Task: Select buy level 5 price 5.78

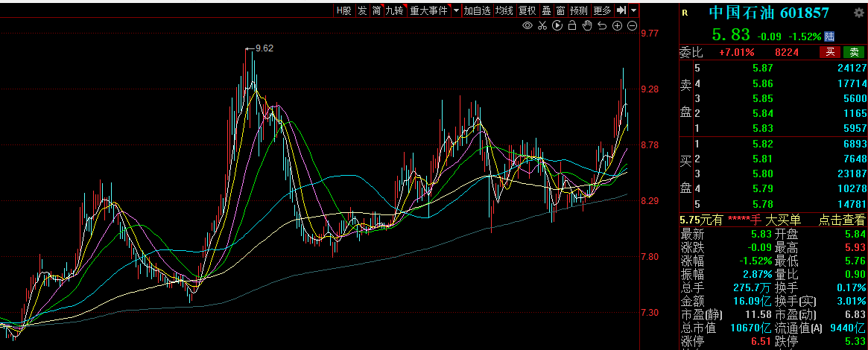Action: pos(764,203)
